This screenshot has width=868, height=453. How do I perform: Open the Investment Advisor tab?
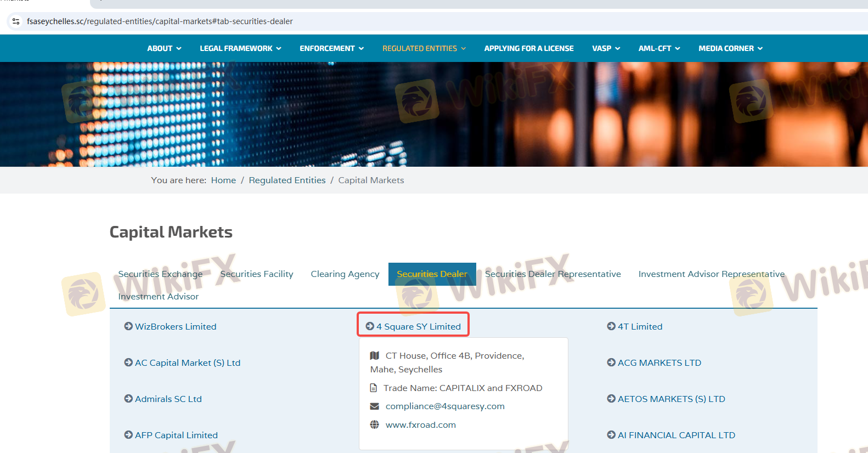[x=159, y=297]
